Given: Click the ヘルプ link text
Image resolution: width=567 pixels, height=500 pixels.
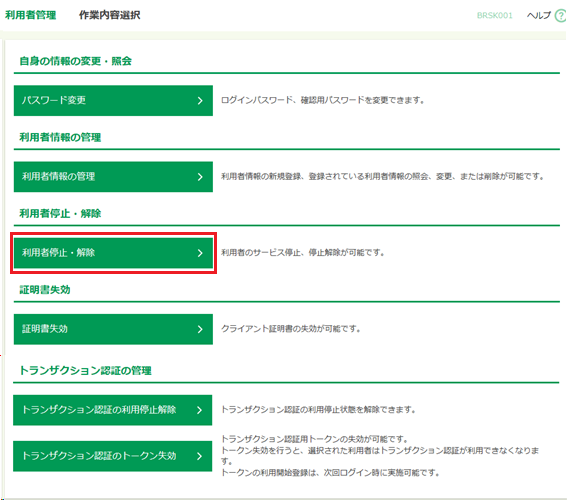Looking at the screenshot, I should pyautogui.click(x=539, y=15).
